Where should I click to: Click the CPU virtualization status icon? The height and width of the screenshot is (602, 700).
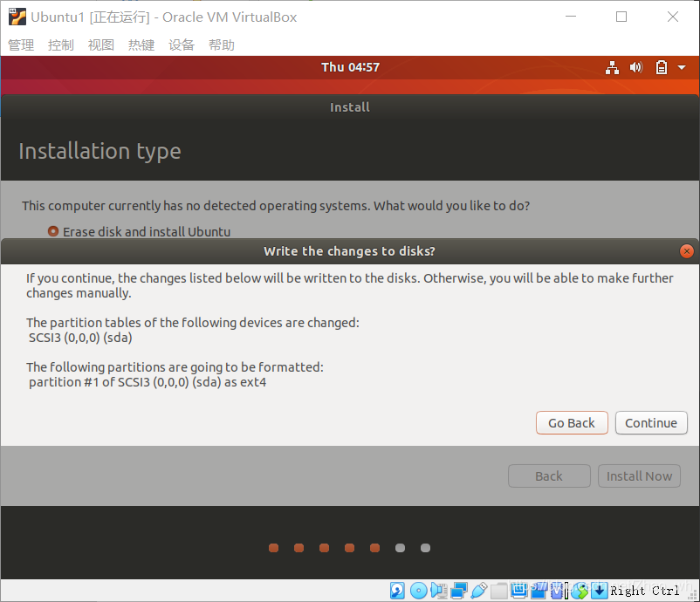click(556, 591)
